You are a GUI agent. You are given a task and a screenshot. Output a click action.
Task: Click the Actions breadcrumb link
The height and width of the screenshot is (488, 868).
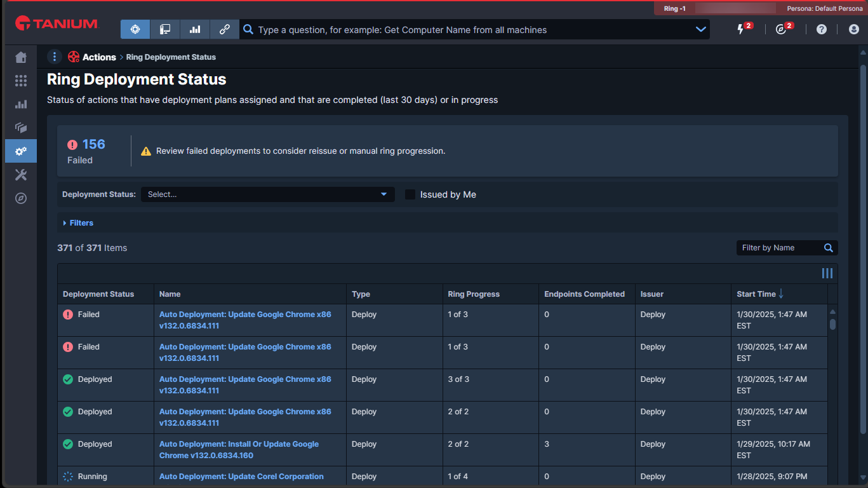pyautogui.click(x=99, y=57)
